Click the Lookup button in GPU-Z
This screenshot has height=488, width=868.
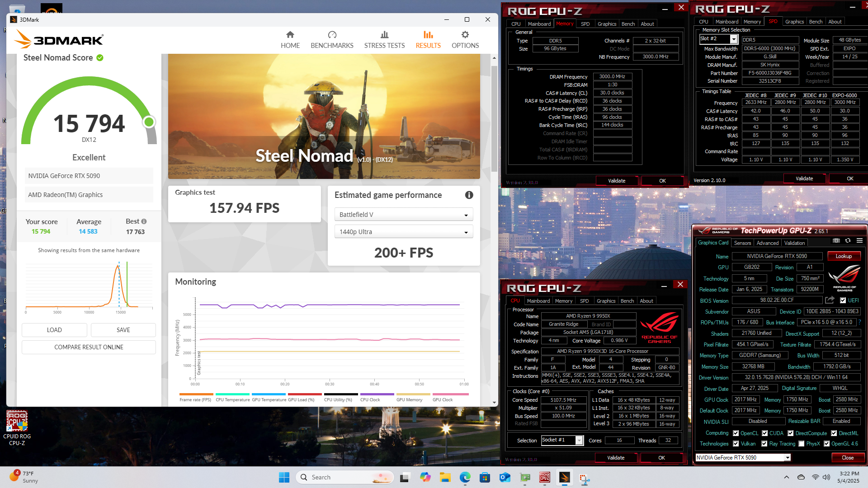point(844,256)
